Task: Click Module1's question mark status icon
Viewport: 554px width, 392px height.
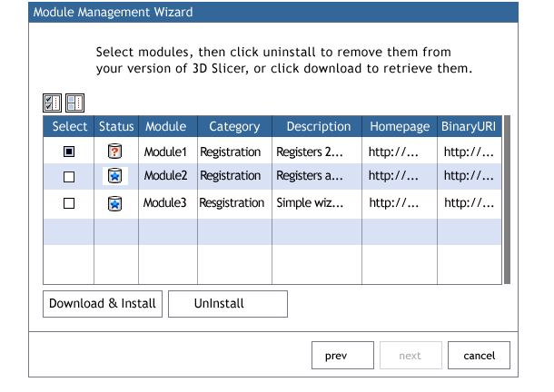Action: [x=115, y=152]
